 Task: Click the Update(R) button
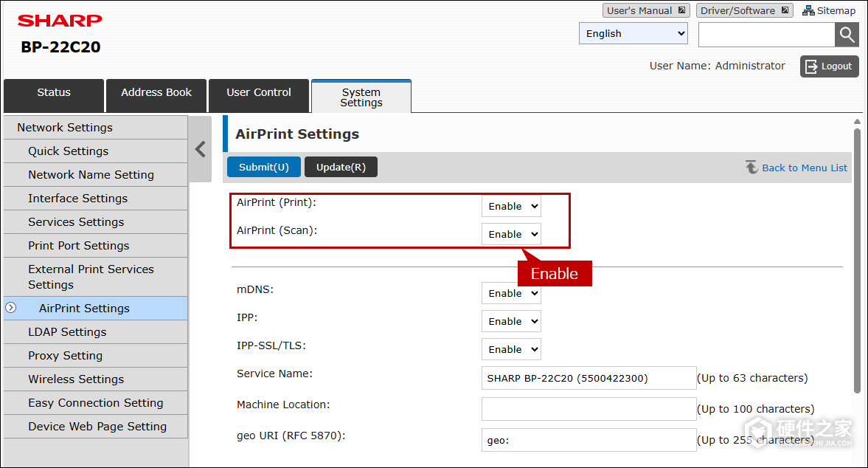click(341, 167)
